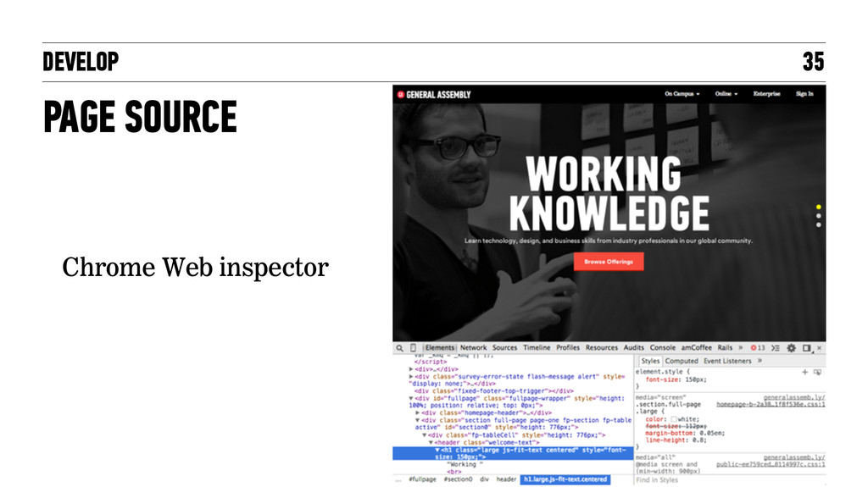This screenshot has width=868, height=487.
Task: Select the "Working " text node
Action: coord(465,464)
